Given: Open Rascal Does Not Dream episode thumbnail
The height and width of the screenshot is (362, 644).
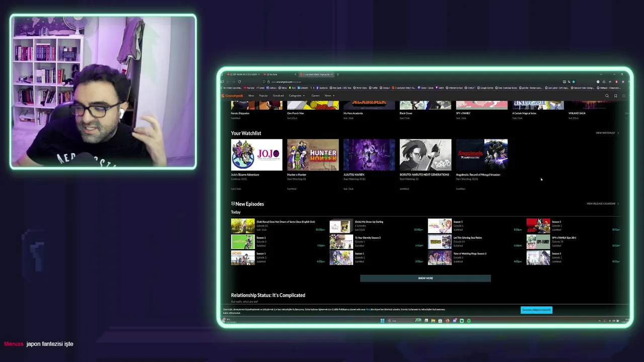Looking at the screenshot, I should [x=243, y=226].
